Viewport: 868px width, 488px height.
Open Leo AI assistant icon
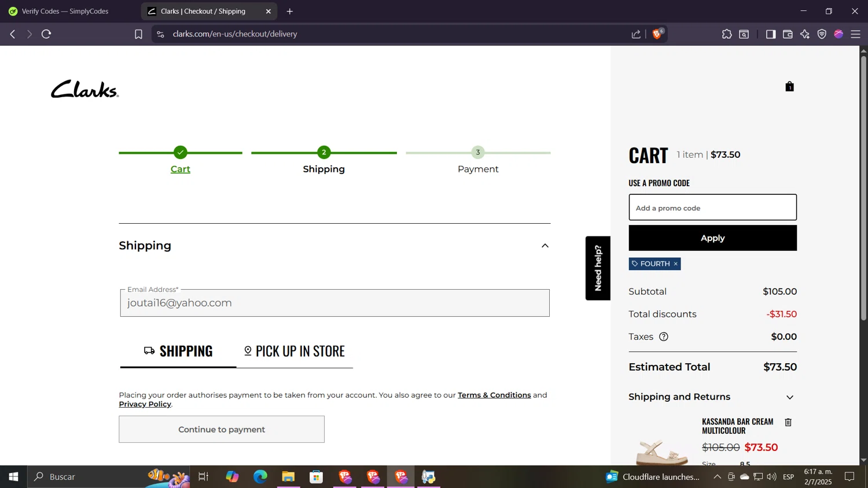point(805,34)
